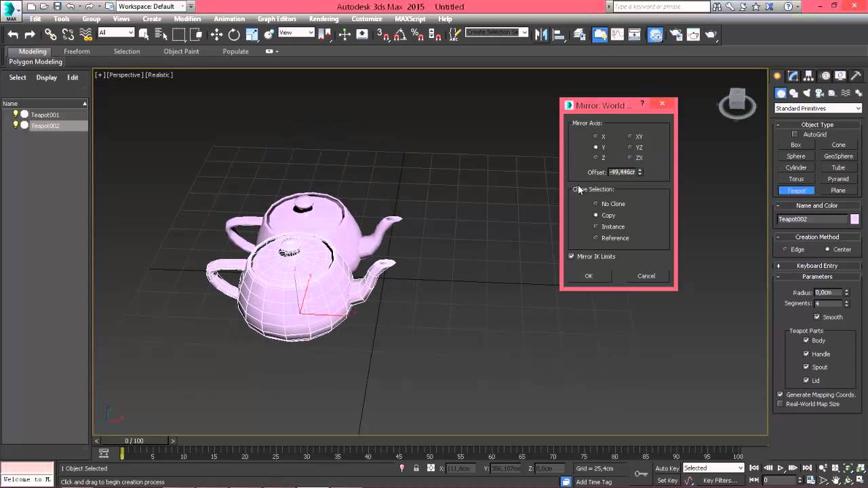Image resolution: width=868 pixels, height=488 pixels.
Task: Open the object color swatch
Action: coord(854,219)
